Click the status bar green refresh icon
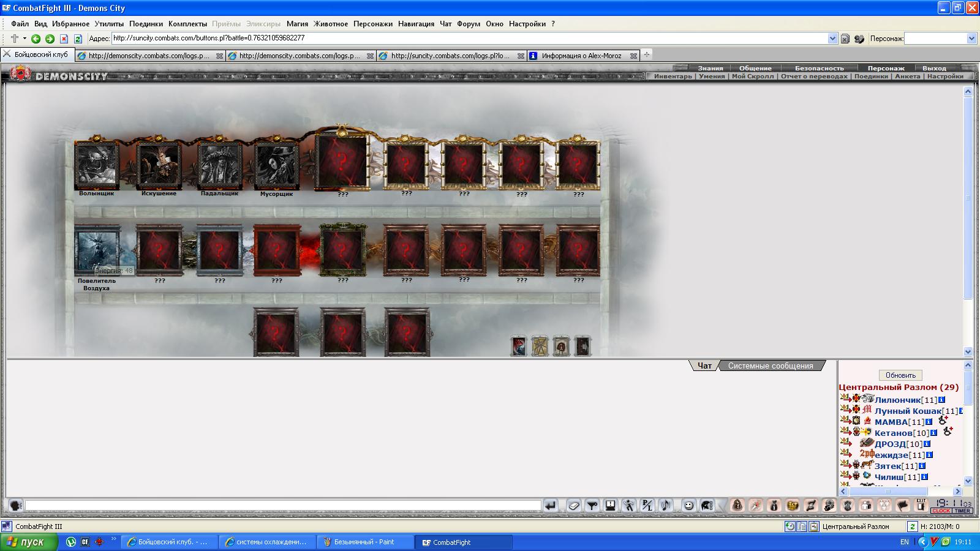Image resolution: width=980 pixels, height=551 pixels. click(x=912, y=527)
